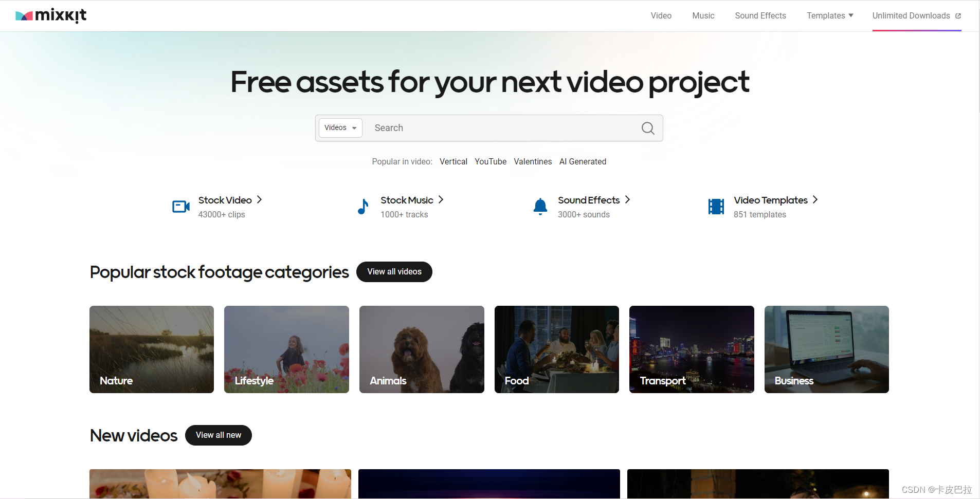
Task: Click the Stock Music note icon
Action: pyautogui.click(x=363, y=207)
